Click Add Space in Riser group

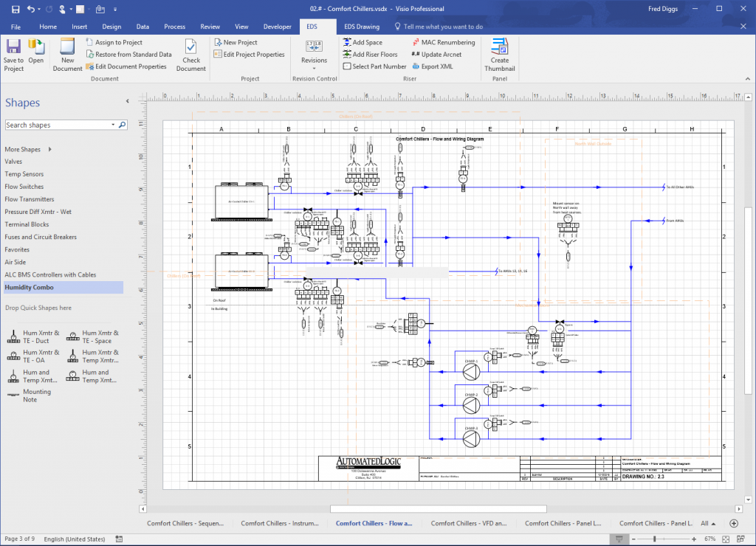pos(362,42)
